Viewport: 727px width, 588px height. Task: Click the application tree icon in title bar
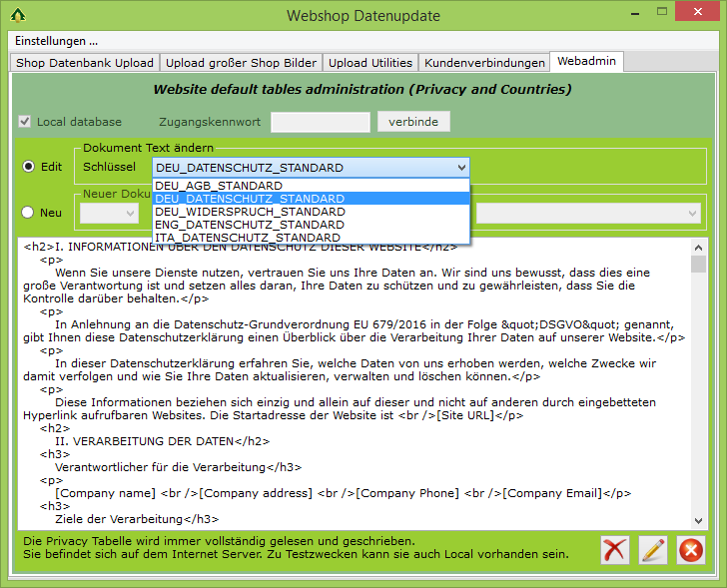17,15
